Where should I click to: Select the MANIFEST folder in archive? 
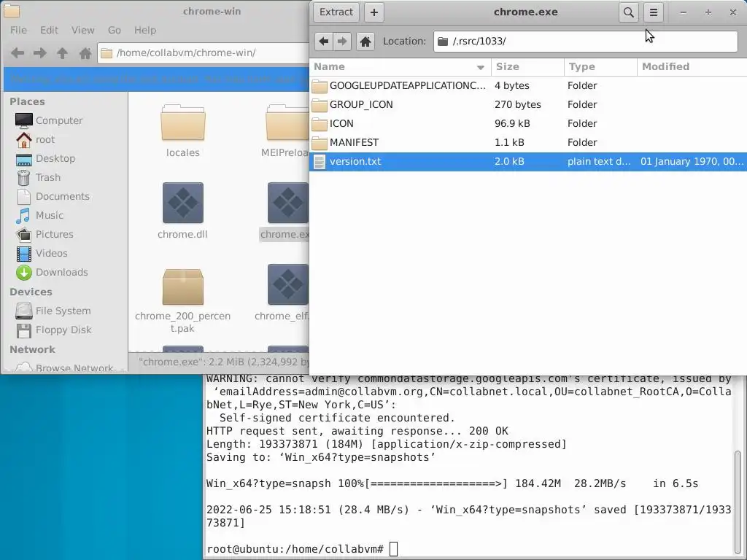coord(528,143)
